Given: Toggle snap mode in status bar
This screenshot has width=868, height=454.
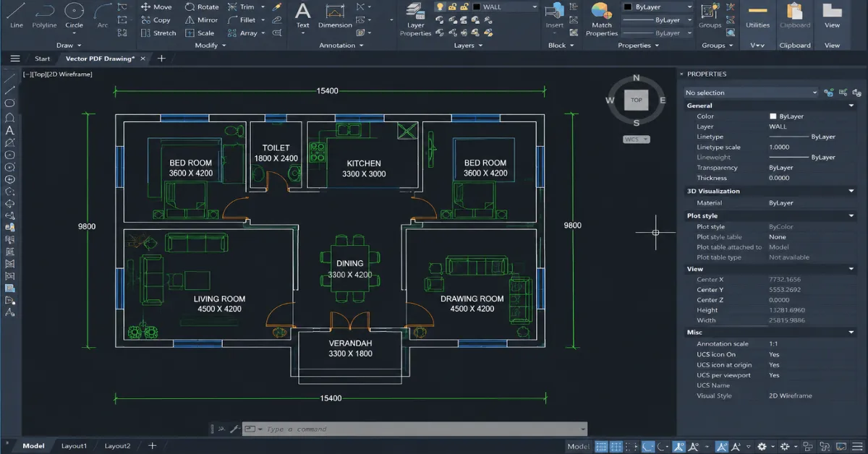Looking at the screenshot, I should point(616,446).
